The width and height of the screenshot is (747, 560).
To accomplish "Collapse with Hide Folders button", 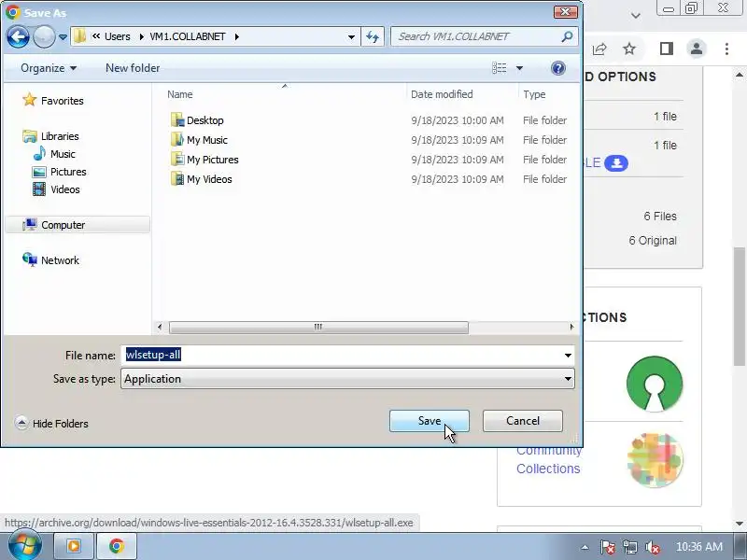I will tap(51, 424).
